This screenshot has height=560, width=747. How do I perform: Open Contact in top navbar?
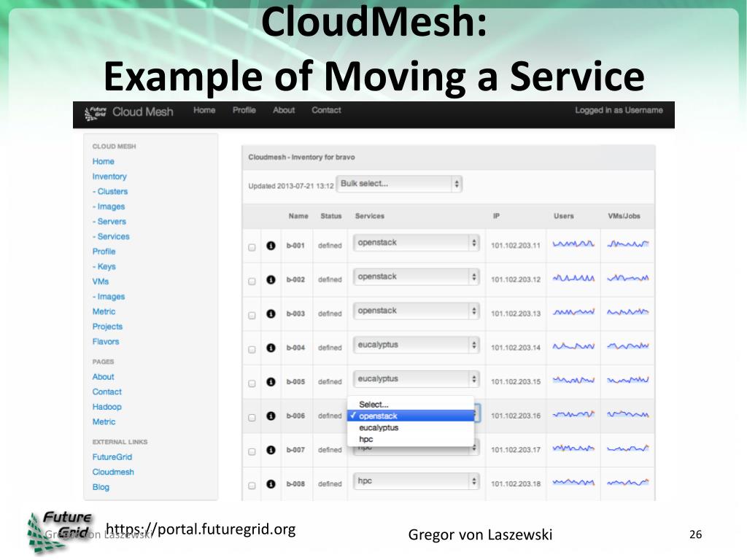click(326, 111)
